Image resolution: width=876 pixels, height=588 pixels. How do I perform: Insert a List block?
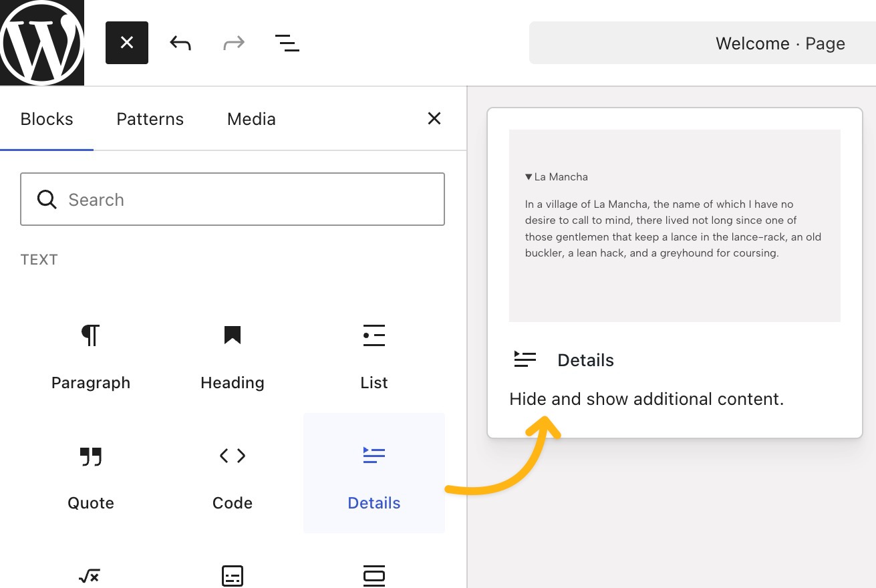(x=374, y=353)
